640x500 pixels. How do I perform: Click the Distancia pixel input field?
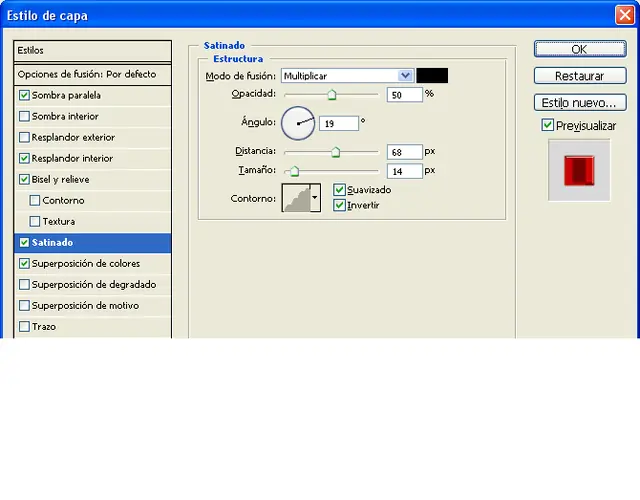404,152
